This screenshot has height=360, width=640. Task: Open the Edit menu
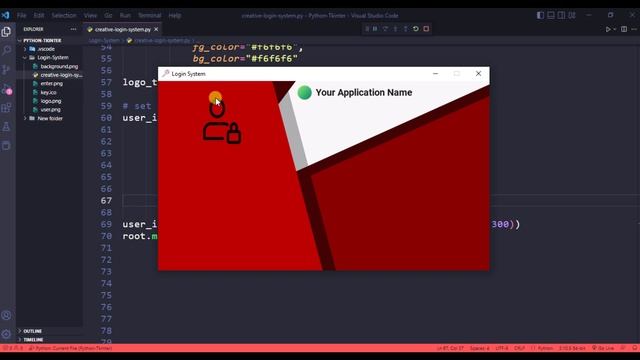pos(39,16)
